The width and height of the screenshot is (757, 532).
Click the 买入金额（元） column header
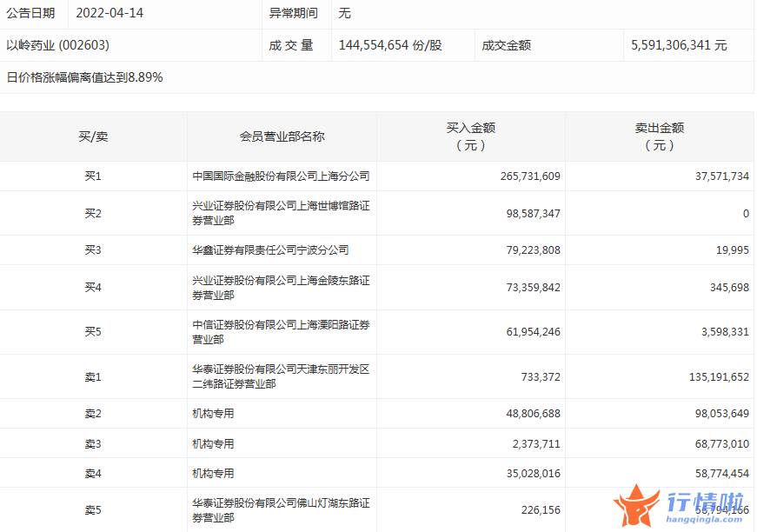coord(471,136)
